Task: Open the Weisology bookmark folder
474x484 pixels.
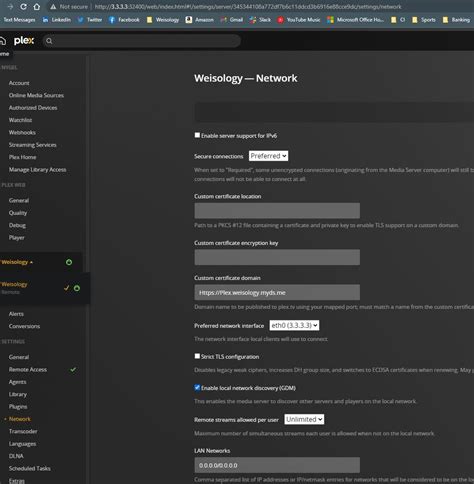Action: click(163, 20)
